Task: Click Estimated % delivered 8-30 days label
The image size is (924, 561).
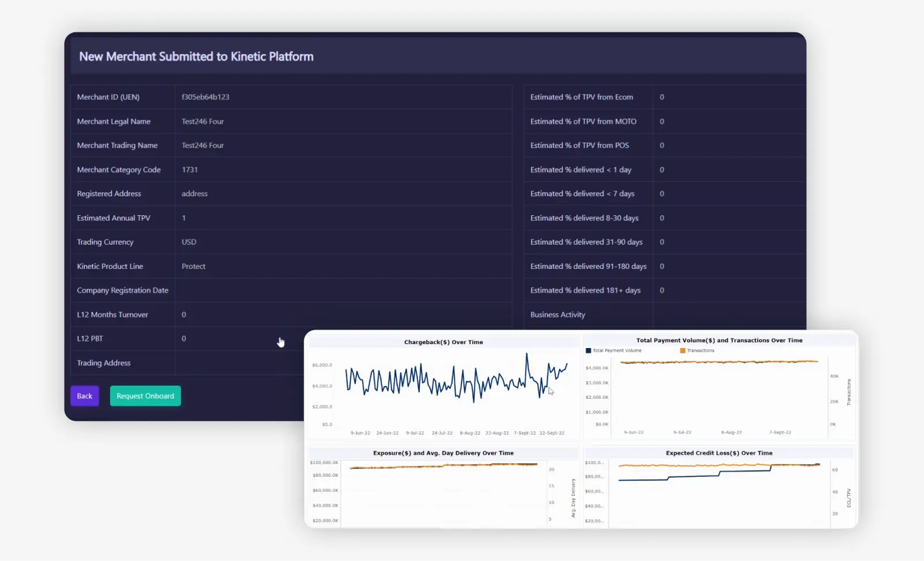Action: click(584, 218)
